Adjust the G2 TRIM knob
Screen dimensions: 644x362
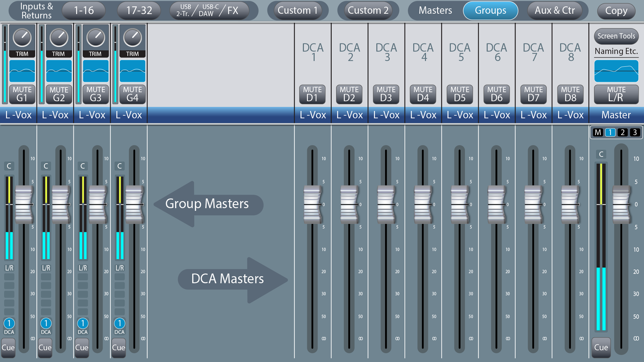(59, 38)
